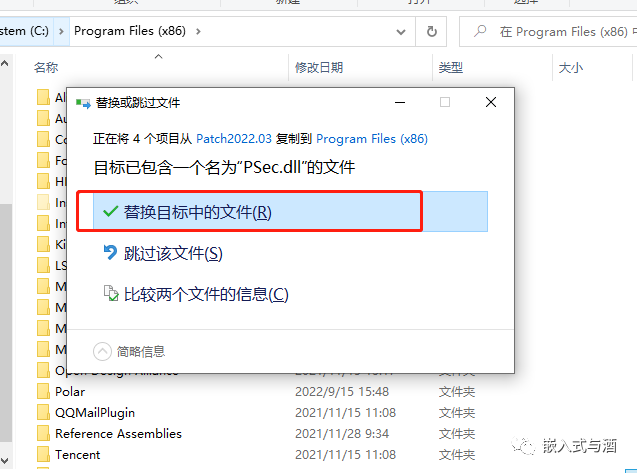
Task: Click in the Program Files search field
Action: point(565,32)
